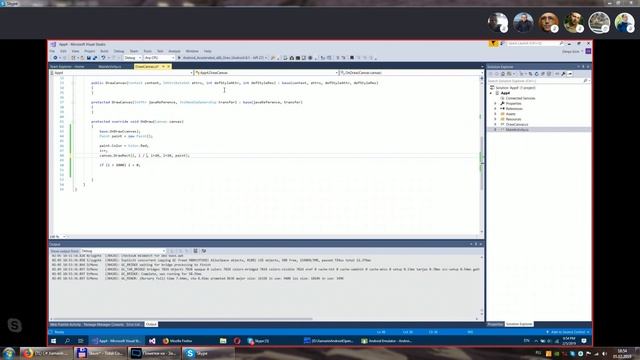
Task: Close the DrawCanvas.cs tab
Action: pos(169,66)
